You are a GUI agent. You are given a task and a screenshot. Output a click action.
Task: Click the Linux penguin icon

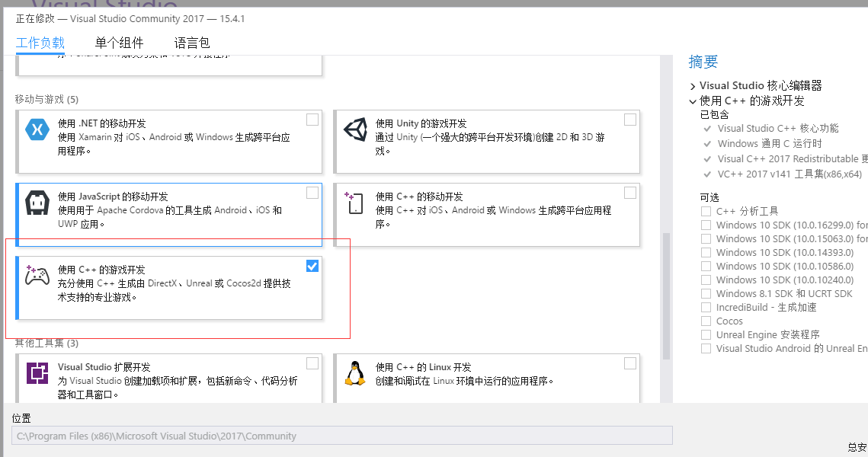pos(355,373)
